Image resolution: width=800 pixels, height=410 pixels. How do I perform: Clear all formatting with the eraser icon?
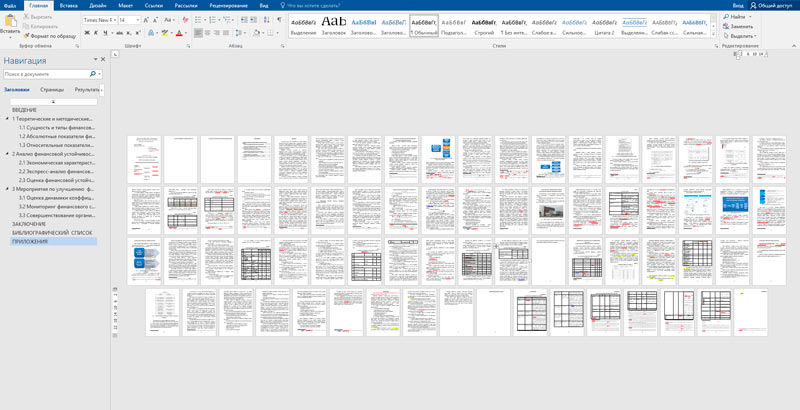[x=185, y=20]
